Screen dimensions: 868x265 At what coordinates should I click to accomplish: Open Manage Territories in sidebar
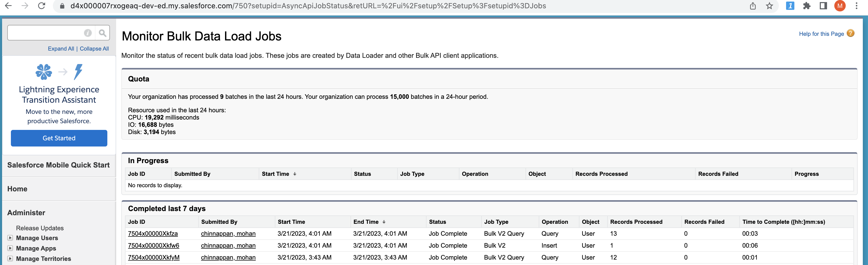(44, 259)
